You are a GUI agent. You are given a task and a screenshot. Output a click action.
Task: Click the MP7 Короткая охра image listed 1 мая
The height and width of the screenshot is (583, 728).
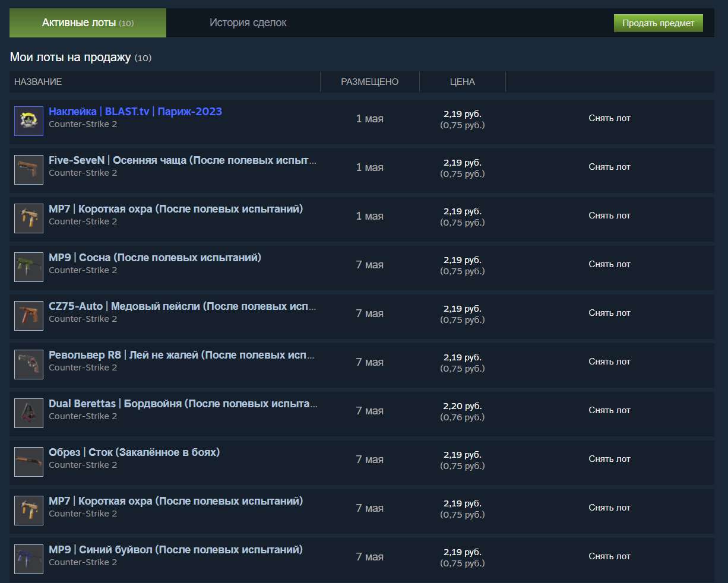pyautogui.click(x=29, y=218)
